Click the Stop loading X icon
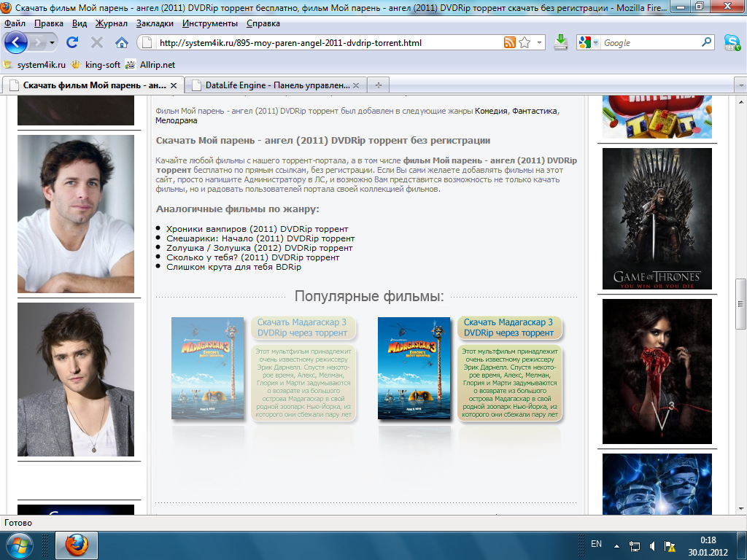The height and width of the screenshot is (560, 747). pyautogui.click(x=97, y=43)
